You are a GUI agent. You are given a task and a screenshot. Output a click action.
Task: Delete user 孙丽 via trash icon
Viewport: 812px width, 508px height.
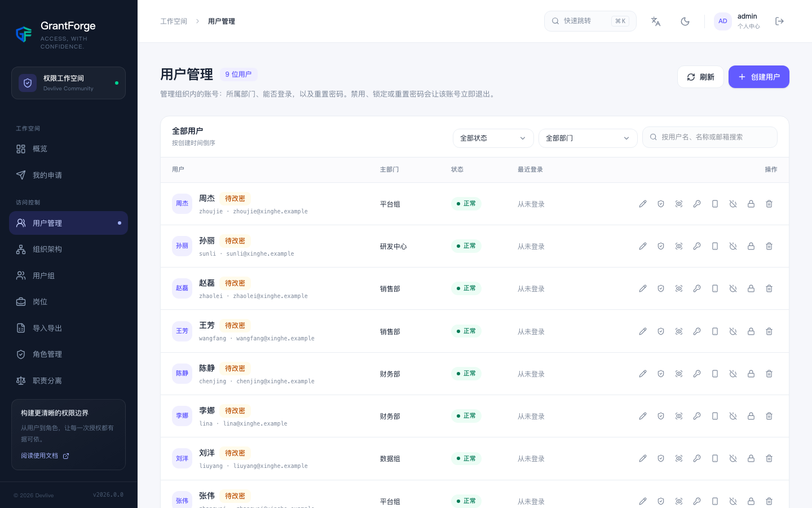(x=769, y=246)
